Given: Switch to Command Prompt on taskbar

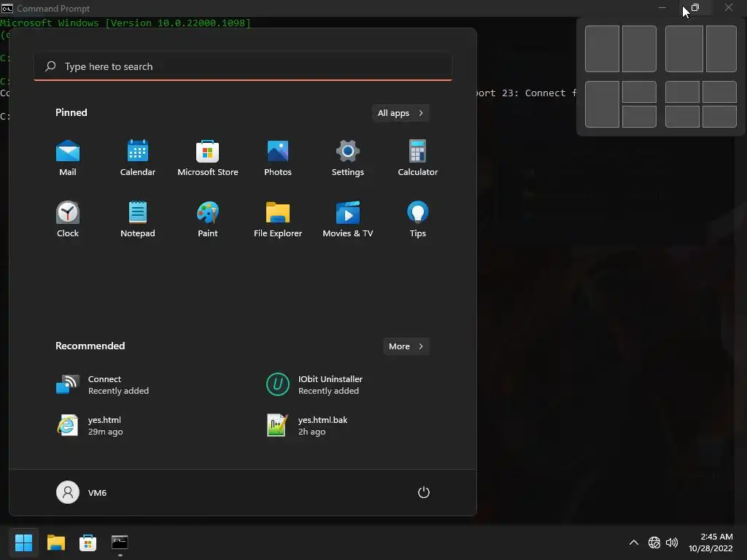Looking at the screenshot, I should (x=120, y=542).
